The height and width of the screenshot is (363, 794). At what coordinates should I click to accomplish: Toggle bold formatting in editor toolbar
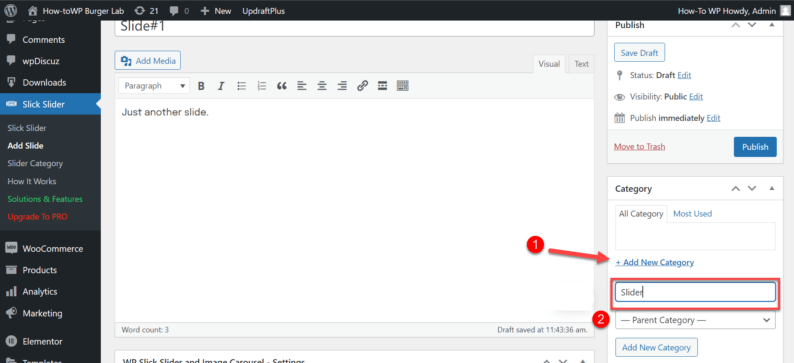(x=201, y=86)
